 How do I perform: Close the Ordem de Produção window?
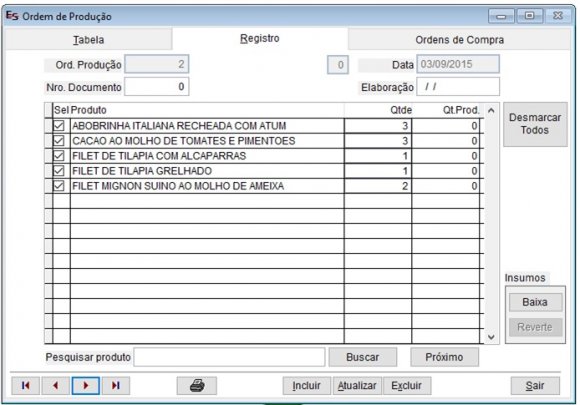coord(558,16)
